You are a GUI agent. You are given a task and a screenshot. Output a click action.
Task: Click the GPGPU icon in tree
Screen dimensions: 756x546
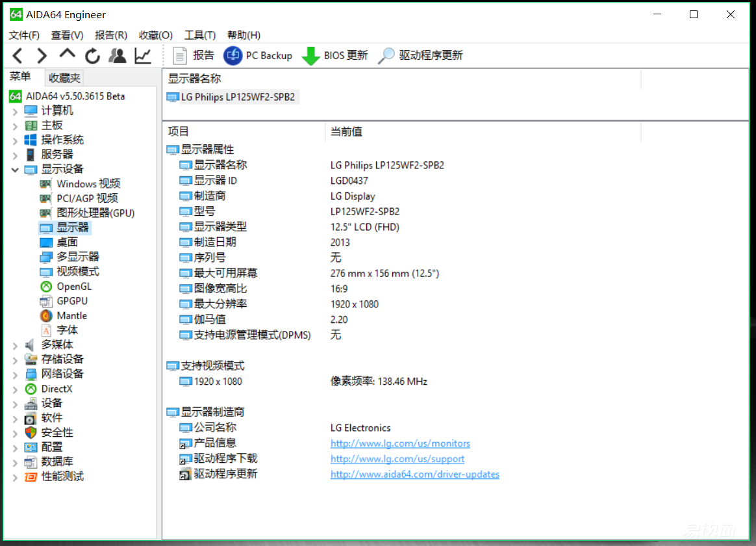click(46, 302)
